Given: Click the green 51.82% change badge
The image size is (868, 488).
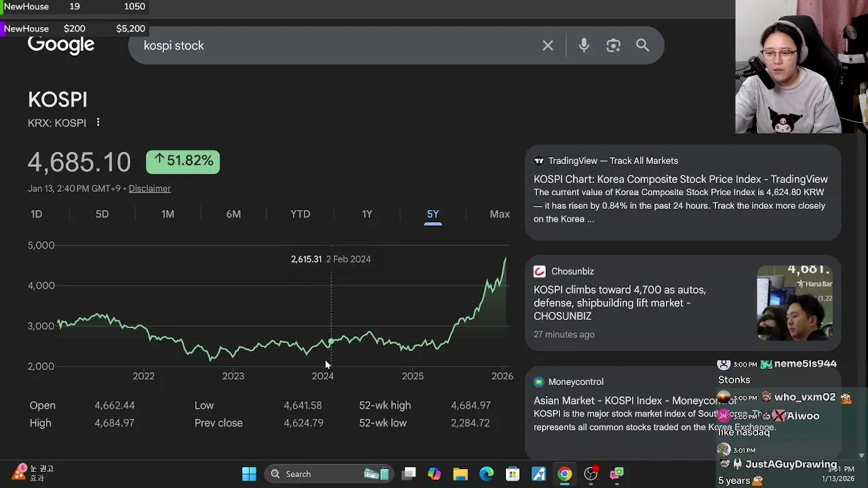Looking at the screenshot, I should pos(183,161).
